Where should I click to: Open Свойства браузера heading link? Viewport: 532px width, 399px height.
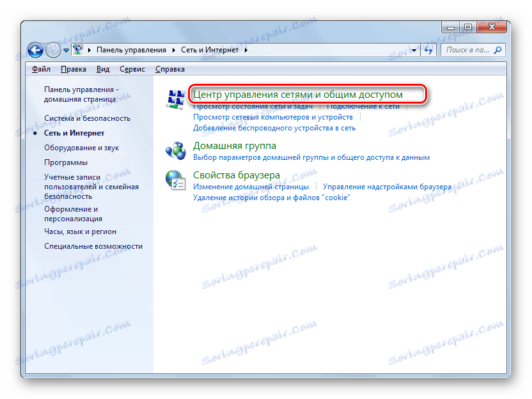point(237,175)
